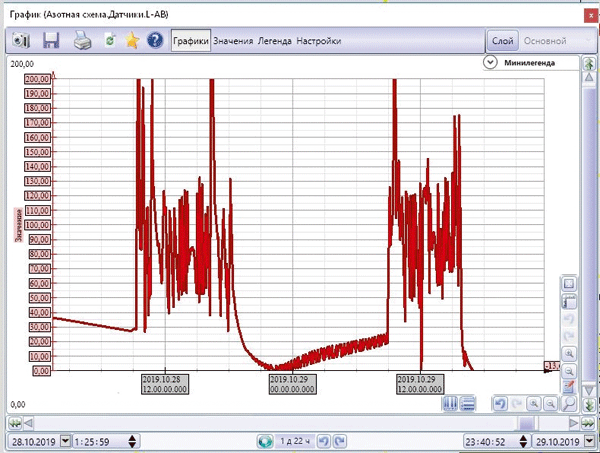Click vertical undo zoom icon in right column

569,319
